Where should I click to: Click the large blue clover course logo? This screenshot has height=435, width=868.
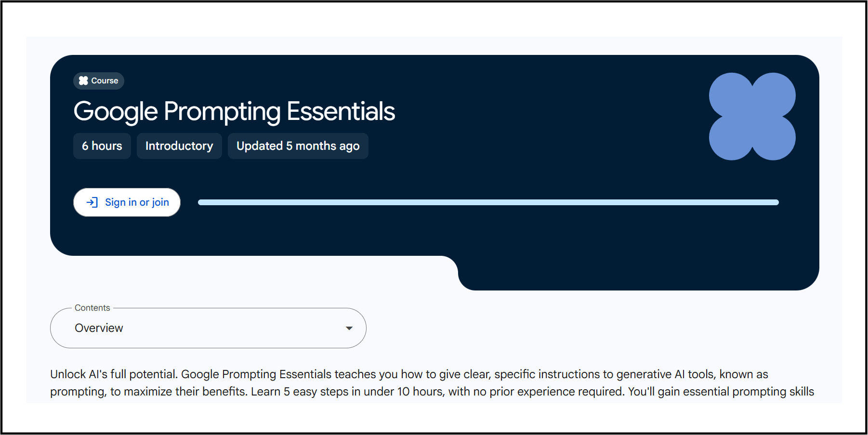click(x=752, y=116)
